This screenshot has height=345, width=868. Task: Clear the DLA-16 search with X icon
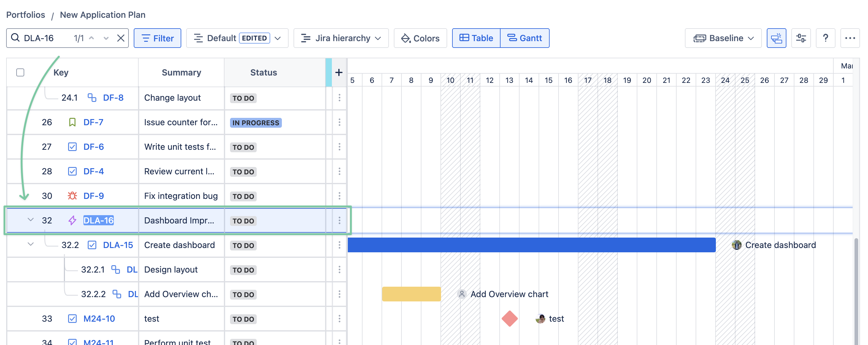tap(121, 38)
